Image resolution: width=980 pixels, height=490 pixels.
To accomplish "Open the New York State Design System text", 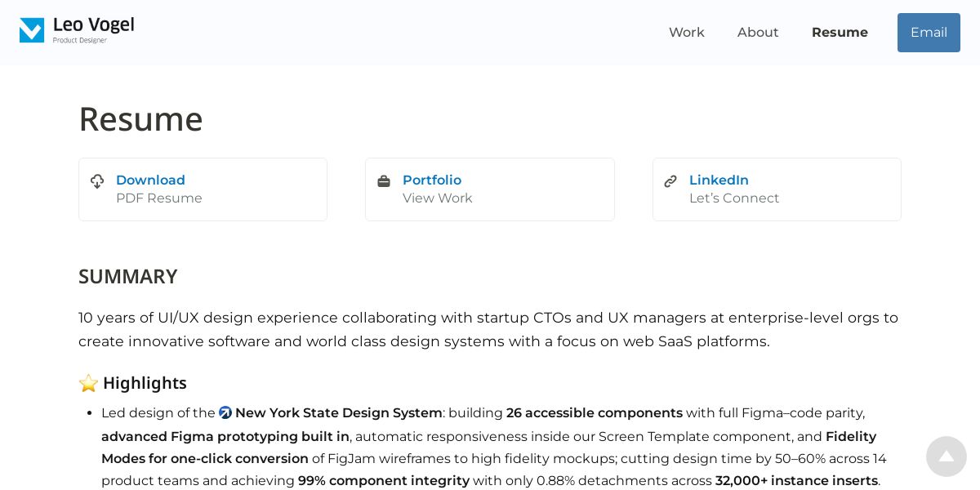I will tap(338, 413).
